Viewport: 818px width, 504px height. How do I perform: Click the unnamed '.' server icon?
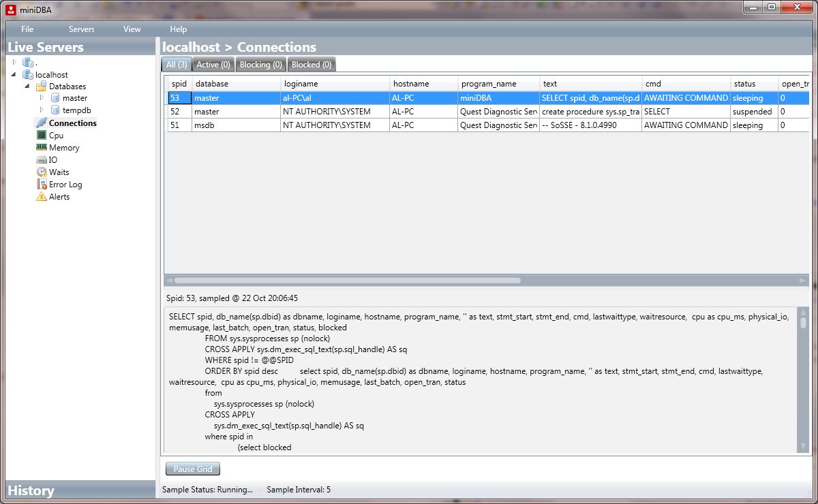coord(28,62)
